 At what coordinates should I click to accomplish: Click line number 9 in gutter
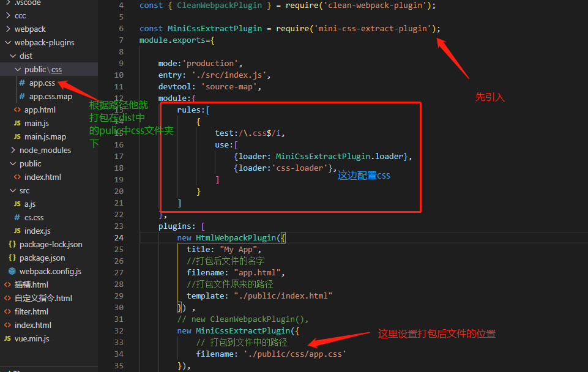pos(121,64)
